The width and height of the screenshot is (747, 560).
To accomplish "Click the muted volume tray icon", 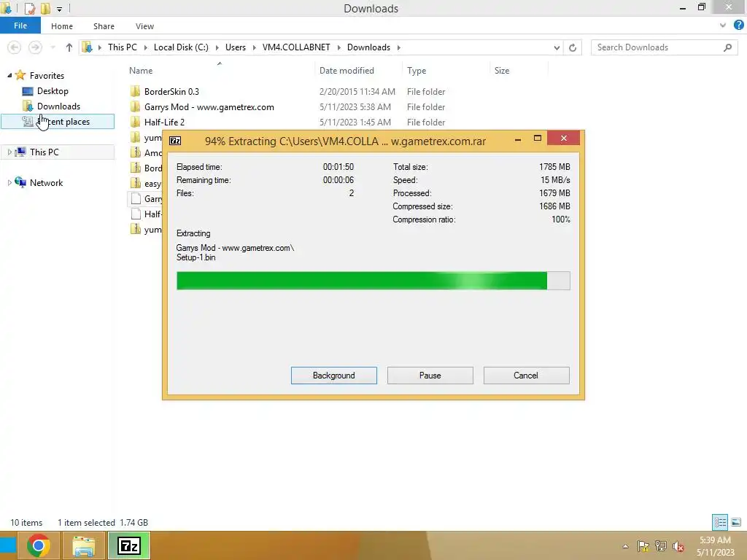I will (x=678, y=545).
